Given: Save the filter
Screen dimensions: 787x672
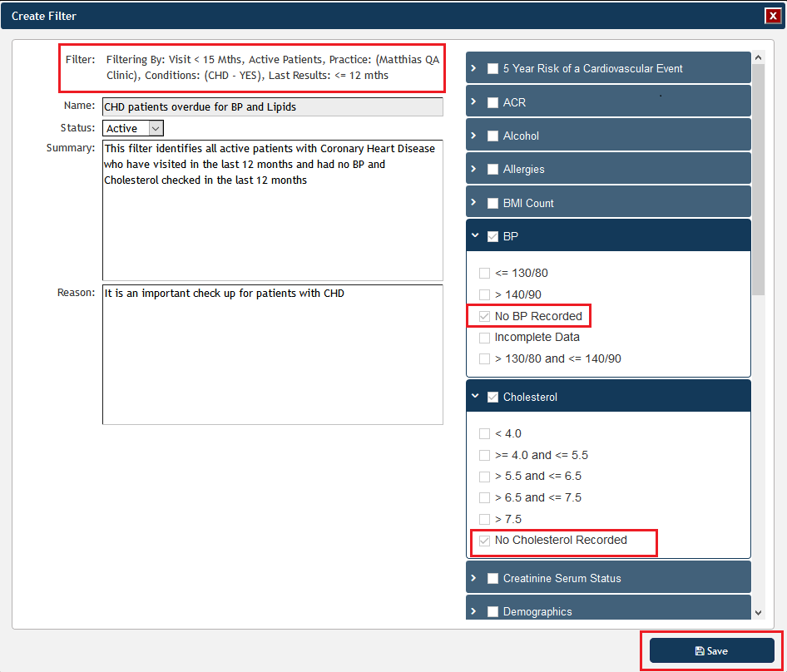Looking at the screenshot, I should click(x=712, y=651).
